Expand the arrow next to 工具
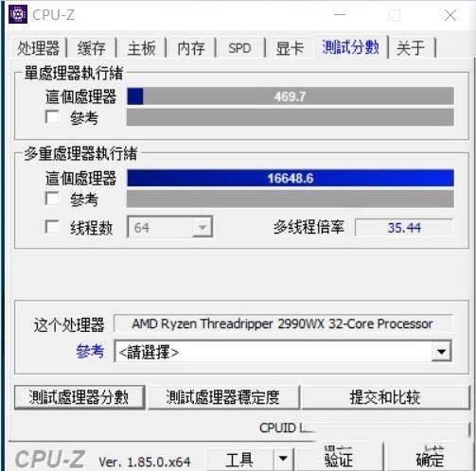The width and height of the screenshot is (476, 471). click(283, 460)
